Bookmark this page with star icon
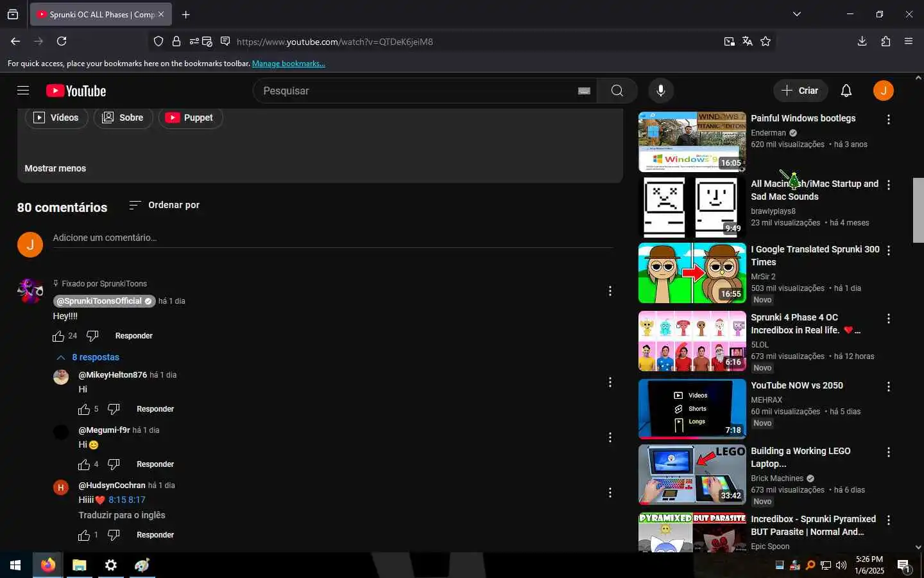Image resolution: width=924 pixels, height=578 pixels. 766,41
